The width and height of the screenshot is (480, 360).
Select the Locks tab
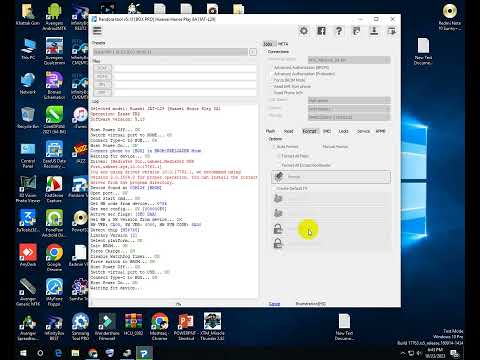344,131
